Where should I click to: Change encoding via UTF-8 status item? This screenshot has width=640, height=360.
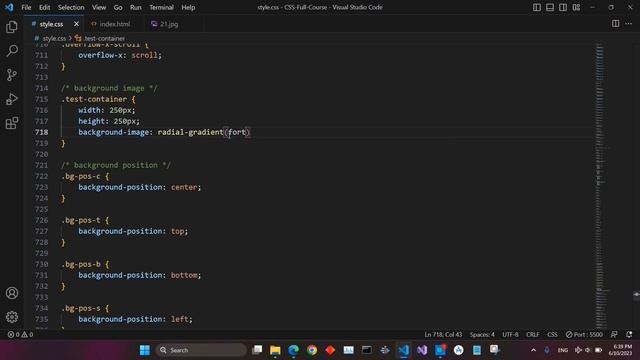coord(510,334)
